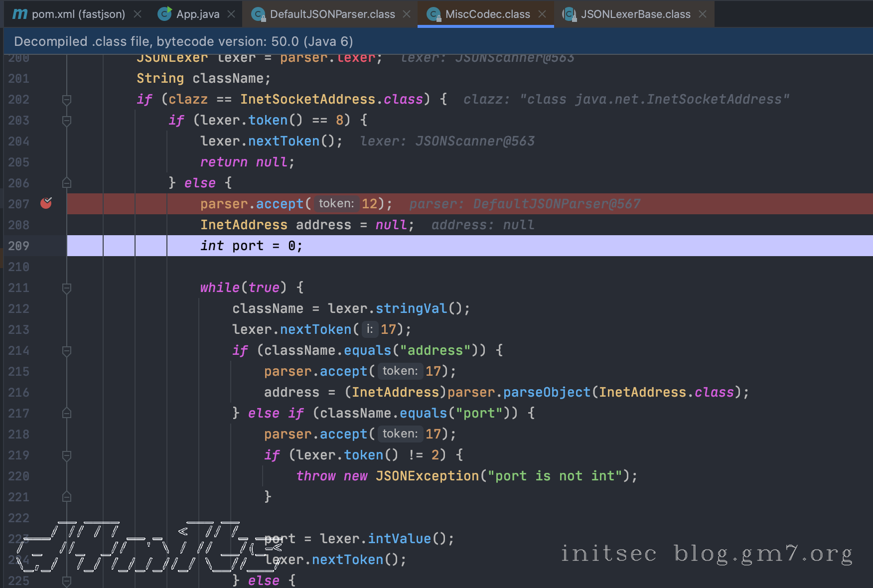Click the Maven icon on pom.xml tab
This screenshot has width=873, height=588.
pos(19,14)
